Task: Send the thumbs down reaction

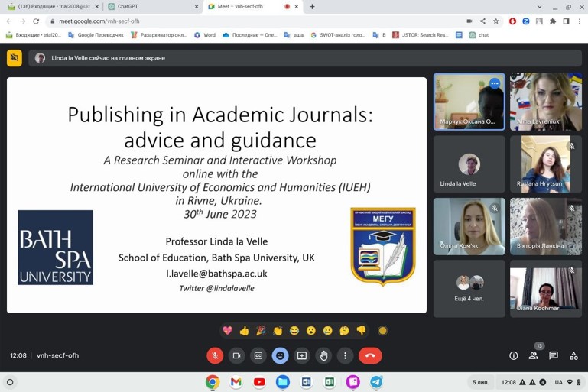Action: [361, 331]
